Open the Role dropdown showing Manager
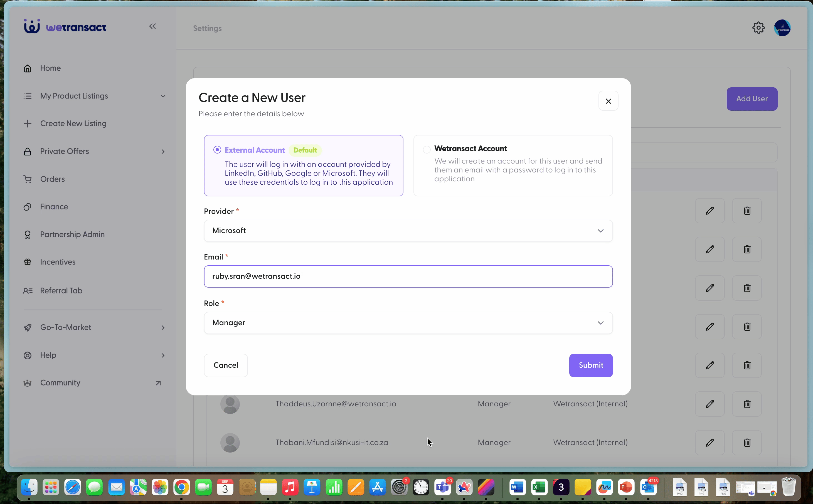 (x=408, y=323)
